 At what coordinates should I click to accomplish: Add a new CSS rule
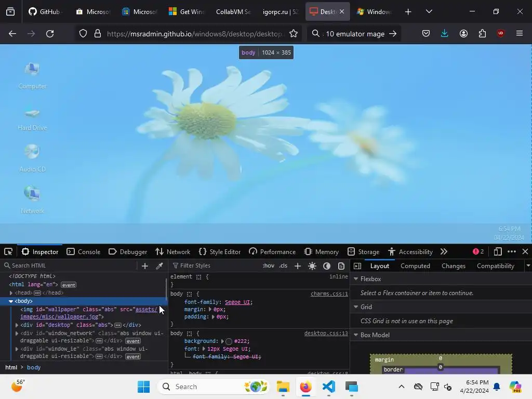(298, 265)
